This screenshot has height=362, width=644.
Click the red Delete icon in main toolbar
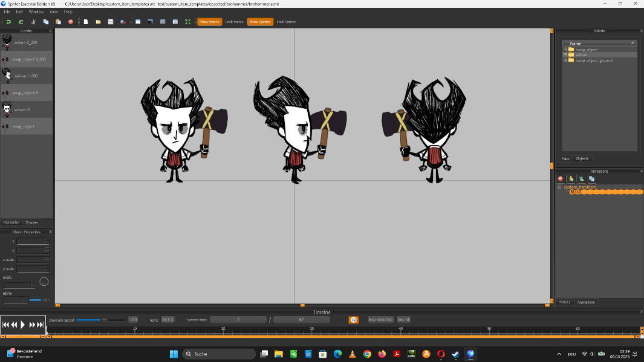tap(71, 22)
